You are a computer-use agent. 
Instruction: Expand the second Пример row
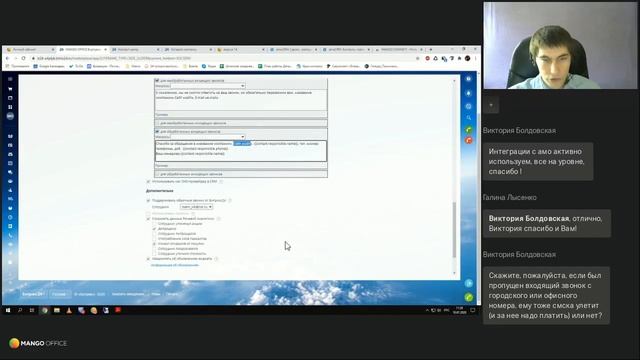pos(241,166)
